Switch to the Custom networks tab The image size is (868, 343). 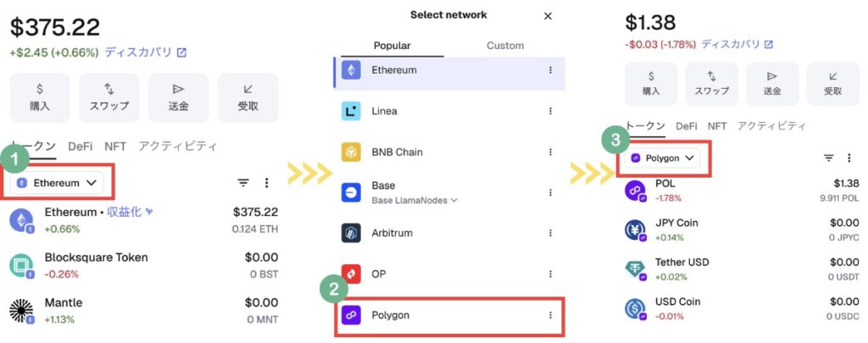pyautogui.click(x=505, y=46)
